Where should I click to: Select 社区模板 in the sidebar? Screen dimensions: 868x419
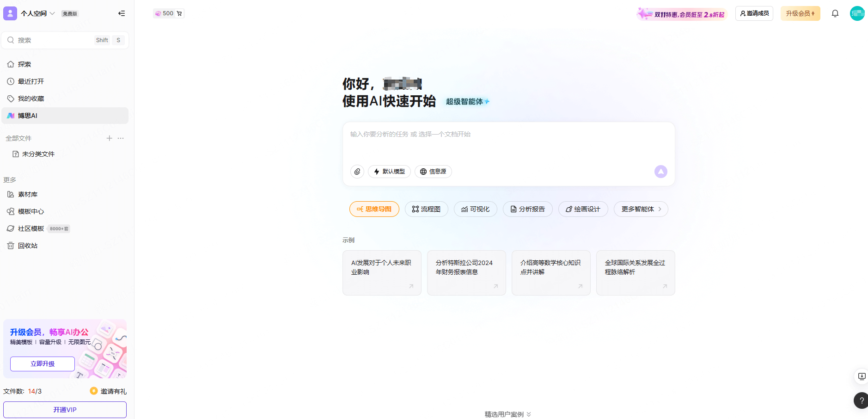click(x=31, y=228)
